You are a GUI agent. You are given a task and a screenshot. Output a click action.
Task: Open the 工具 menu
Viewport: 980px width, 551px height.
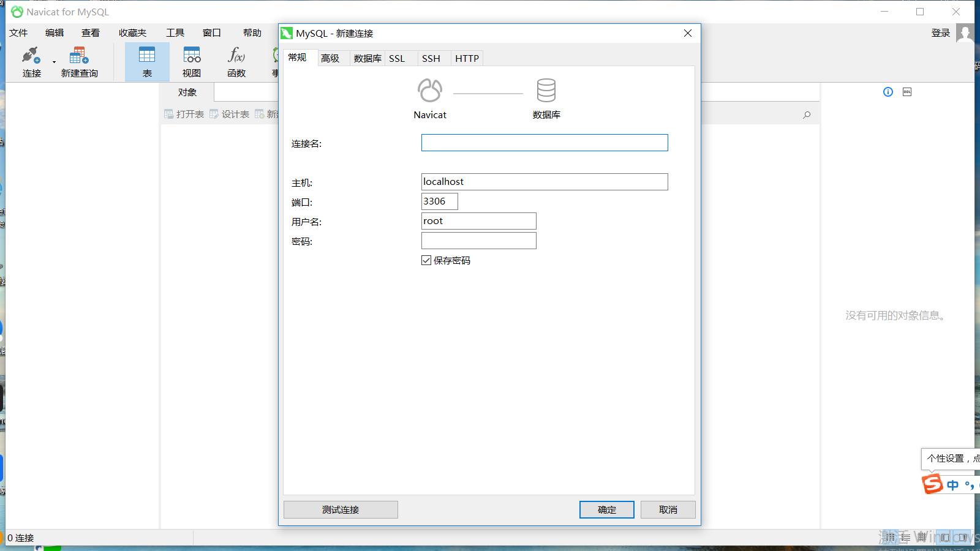(175, 33)
